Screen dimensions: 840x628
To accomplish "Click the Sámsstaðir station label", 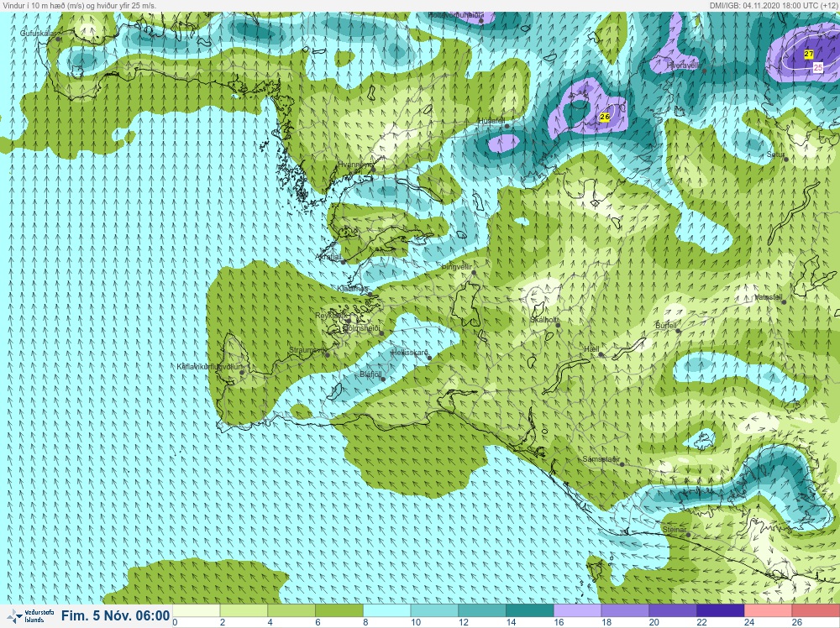I will [x=601, y=459].
